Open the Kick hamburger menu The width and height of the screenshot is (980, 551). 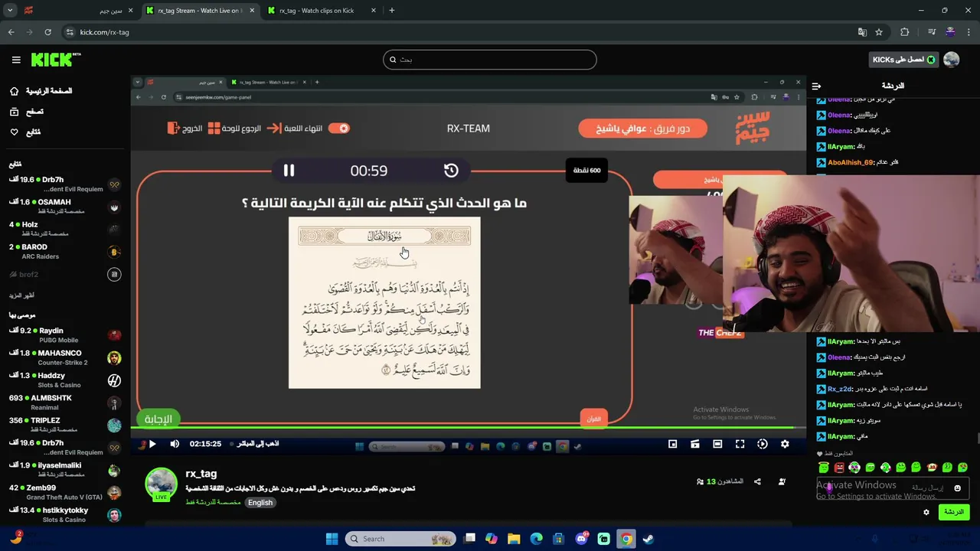[16, 60]
